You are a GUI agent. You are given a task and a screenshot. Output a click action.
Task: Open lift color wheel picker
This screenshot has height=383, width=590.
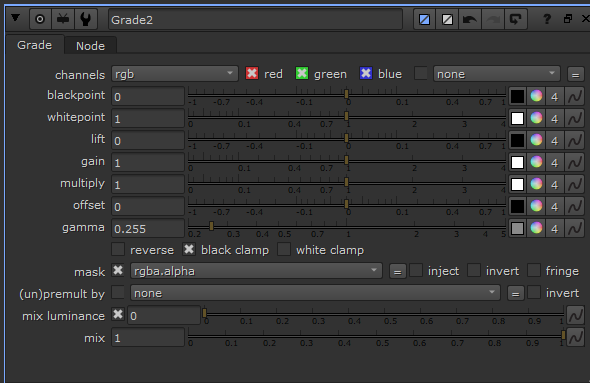point(536,140)
